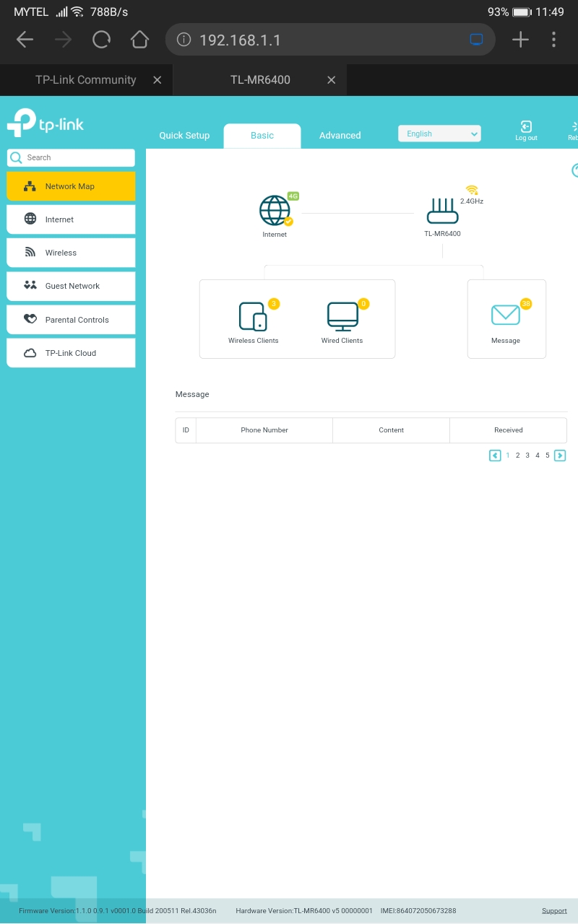This screenshot has height=924, width=578.
Task: Open the Quick Setup tab
Action: pyautogui.click(x=184, y=136)
